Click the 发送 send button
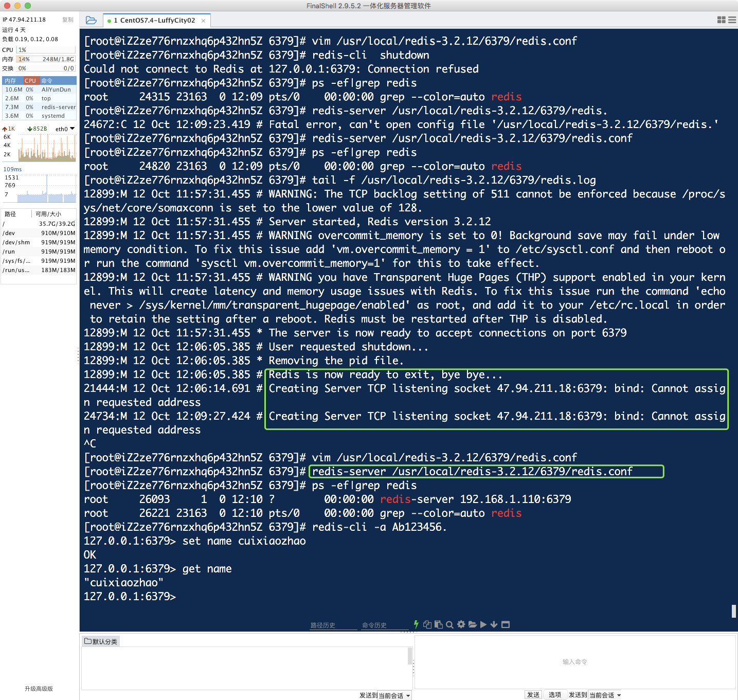The height and width of the screenshot is (700, 738). (x=533, y=695)
